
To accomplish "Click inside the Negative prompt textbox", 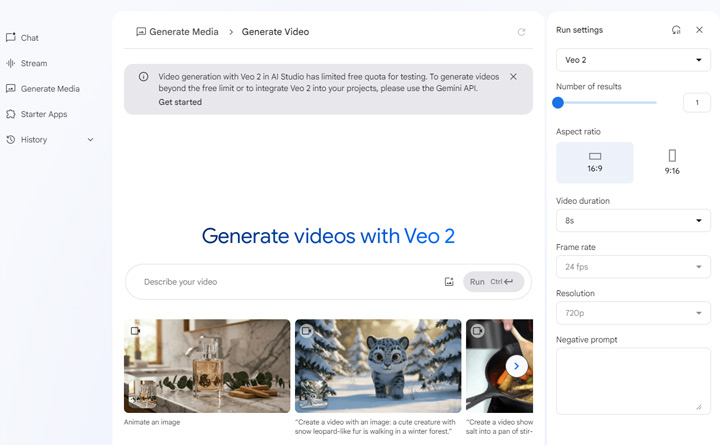I will click(x=633, y=381).
